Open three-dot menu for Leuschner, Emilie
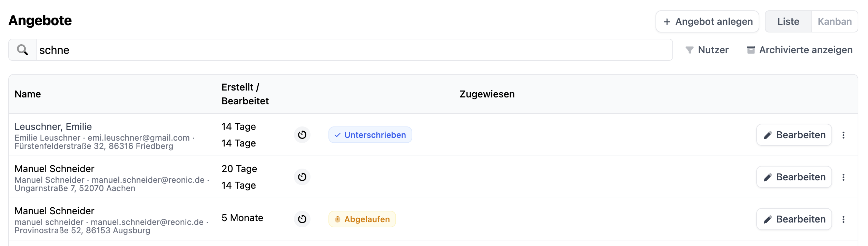The height and width of the screenshot is (246, 868). [x=844, y=135]
